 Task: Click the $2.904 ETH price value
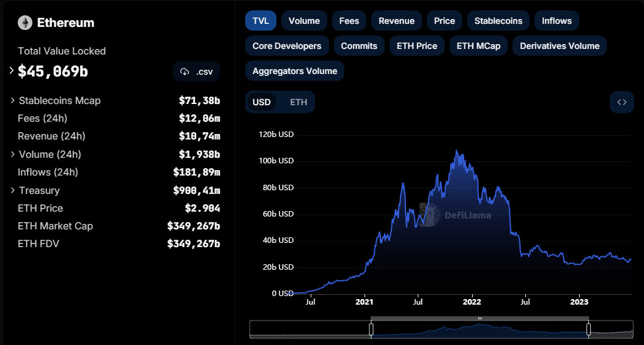(202, 208)
